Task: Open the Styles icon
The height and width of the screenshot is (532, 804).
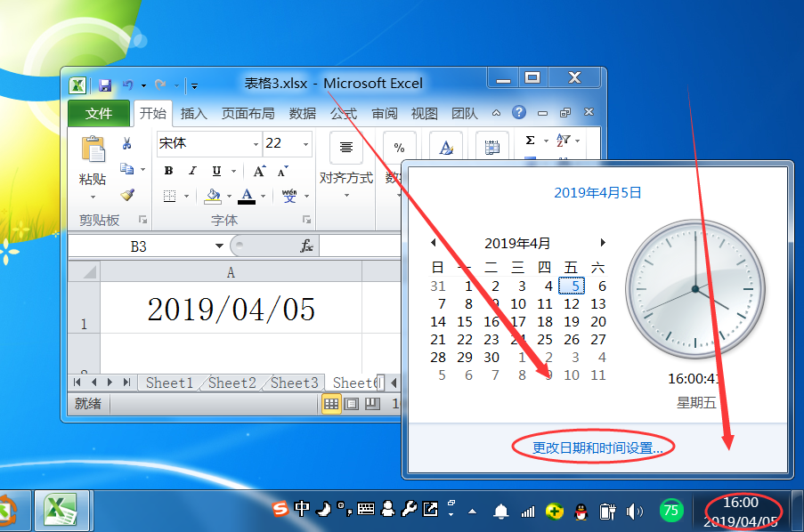Action: [x=446, y=148]
